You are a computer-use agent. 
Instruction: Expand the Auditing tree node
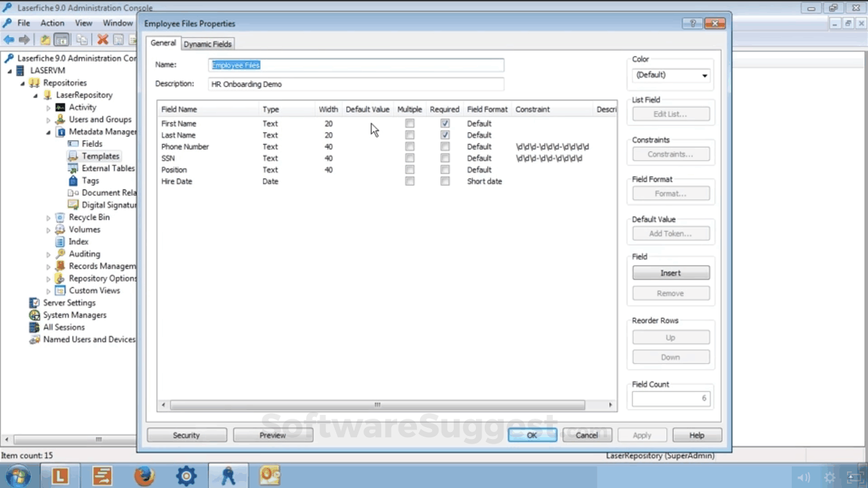click(48, 254)
